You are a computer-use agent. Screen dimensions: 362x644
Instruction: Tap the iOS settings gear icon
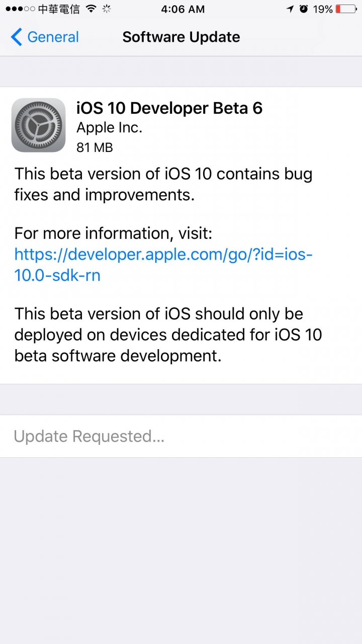click(39, 125)
